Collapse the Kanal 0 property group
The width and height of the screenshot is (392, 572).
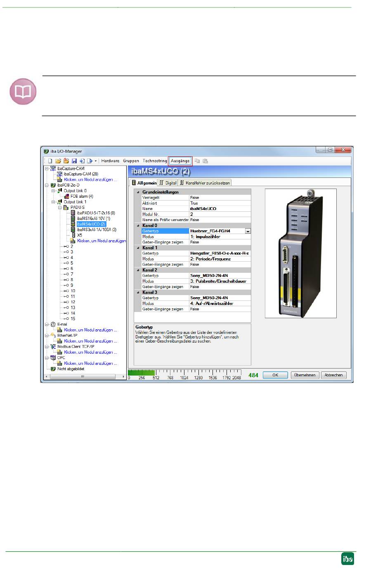[x=138, y=226]
